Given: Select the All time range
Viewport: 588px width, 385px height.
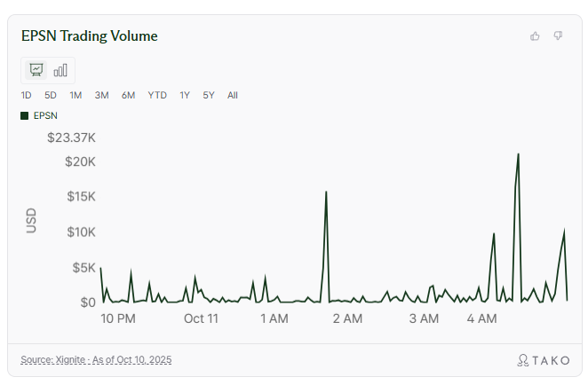Looking at the screenshot, I should tap(233, 96).
